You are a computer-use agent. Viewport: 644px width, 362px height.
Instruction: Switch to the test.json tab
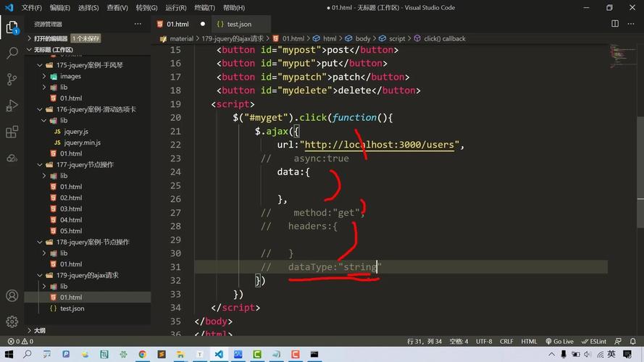pos(238,24)
